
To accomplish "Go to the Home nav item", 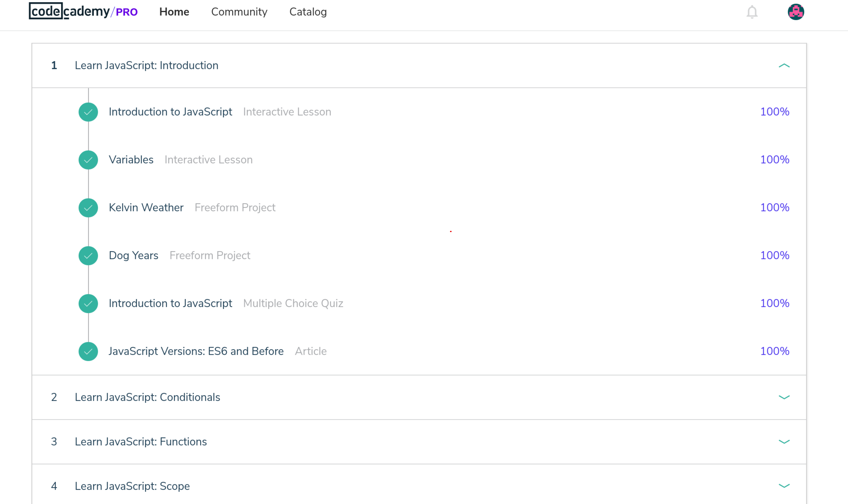I will pos(174,12).
